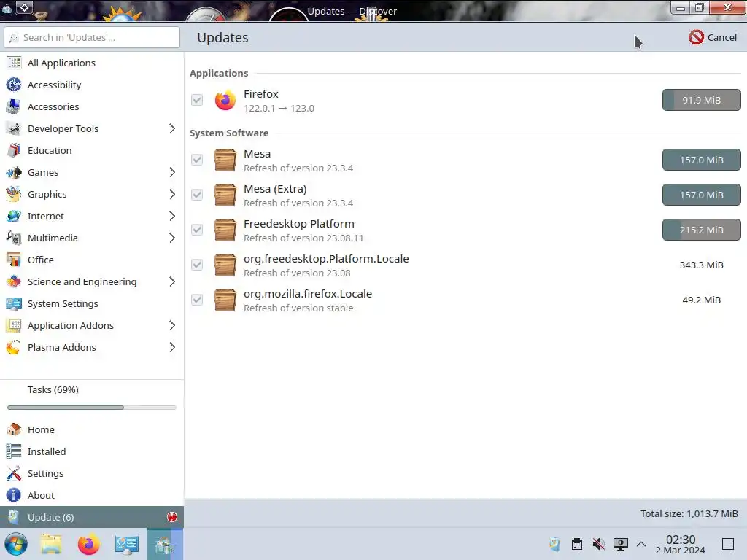Toggle the org.mozilla.firefox.Locale checkbox
Image resolution: width=747 pixels, height=560 pixels.
coord(197,300)
